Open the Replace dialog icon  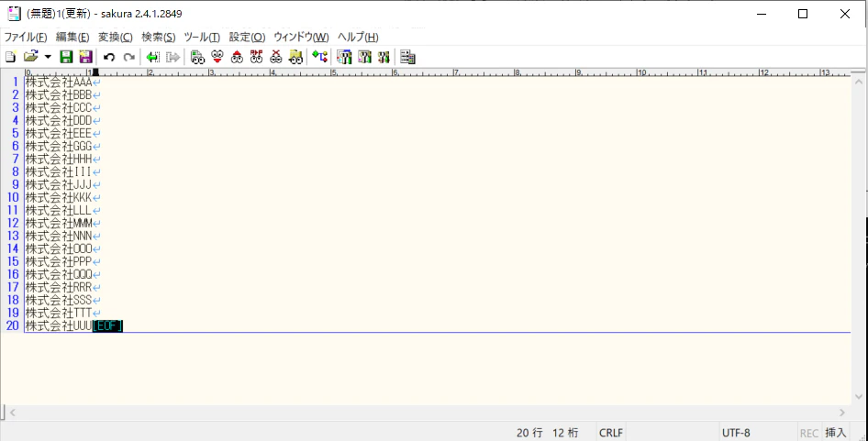tap(256, 57)
